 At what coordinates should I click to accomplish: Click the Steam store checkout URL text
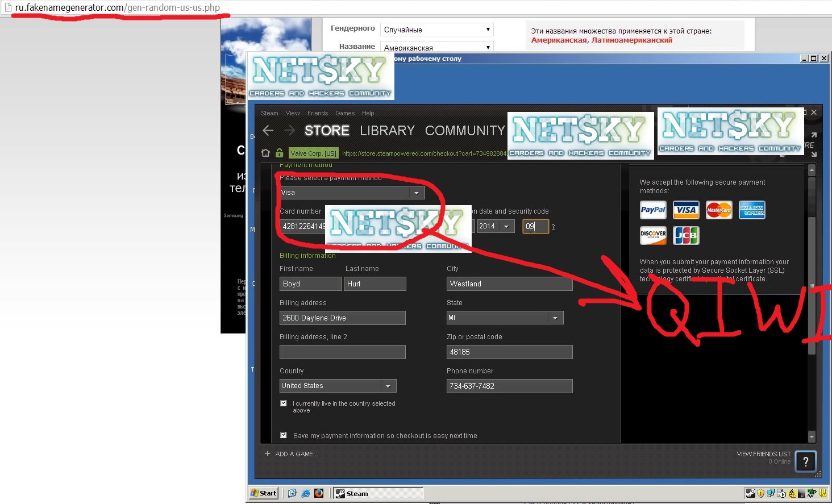click(424, 153)
